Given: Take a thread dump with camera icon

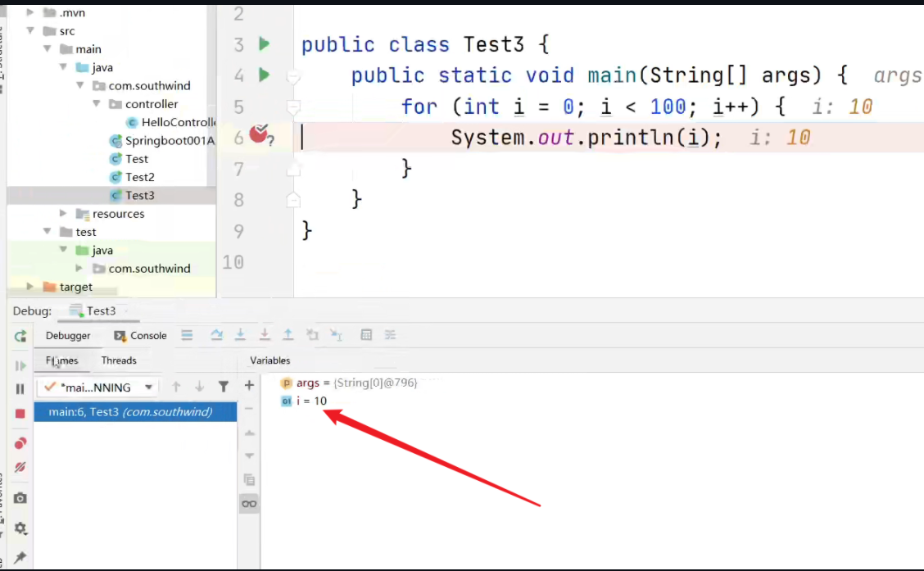Looking at the screenshot, I should point(20,499).
